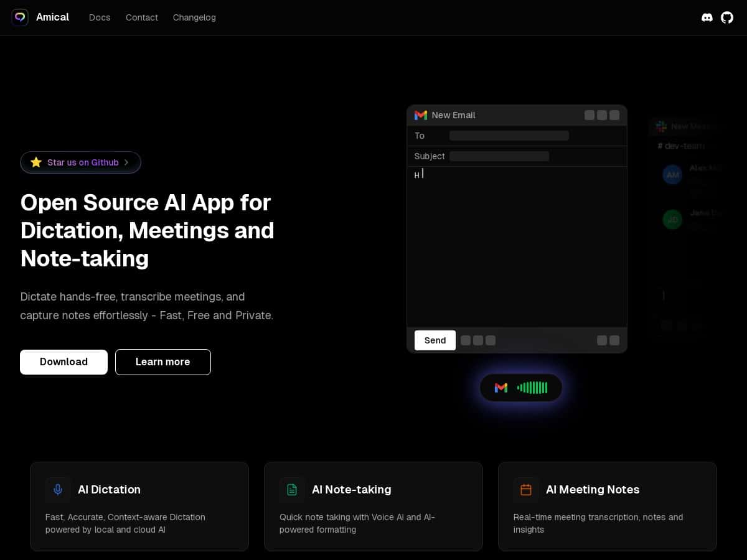Click the Learn more button

pos(162,362)
